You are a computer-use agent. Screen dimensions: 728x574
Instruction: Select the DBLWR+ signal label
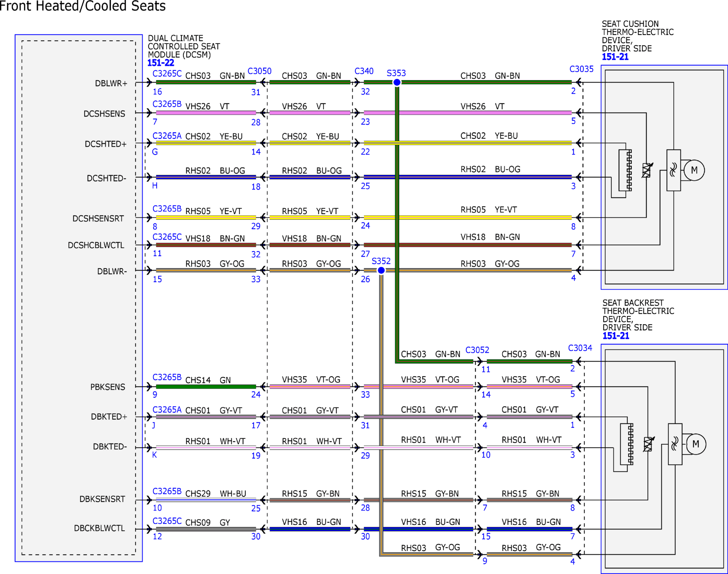(x=111, y=83)
